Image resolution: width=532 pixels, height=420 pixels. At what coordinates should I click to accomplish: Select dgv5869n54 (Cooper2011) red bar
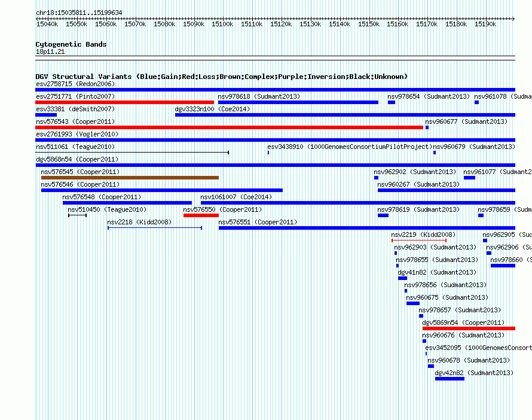click(469, 328)
